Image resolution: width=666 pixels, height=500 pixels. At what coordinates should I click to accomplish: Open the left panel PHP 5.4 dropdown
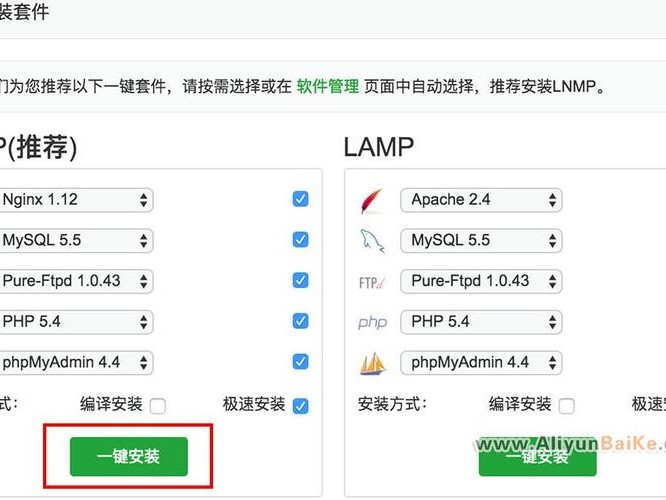76,322
